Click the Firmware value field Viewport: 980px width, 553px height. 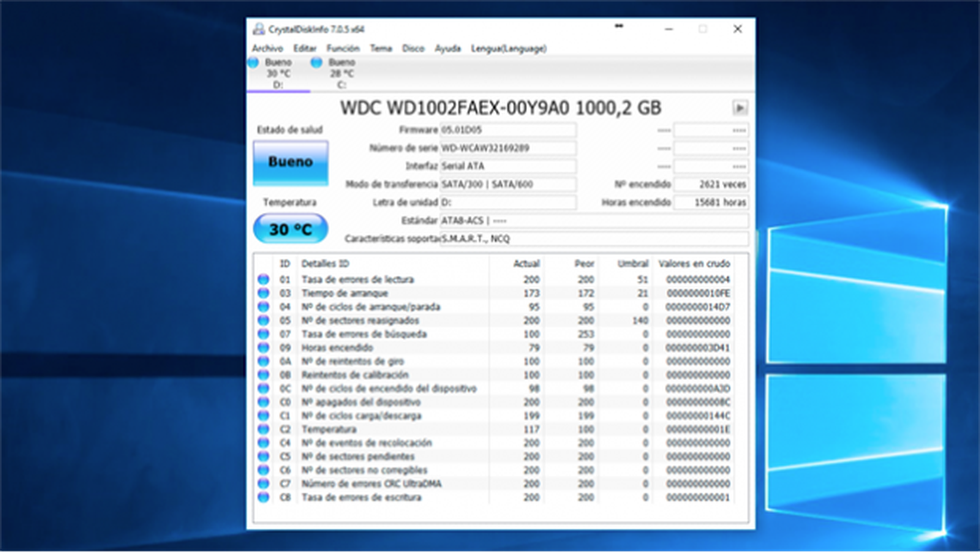pyautogui.click(x=507, y=130)
